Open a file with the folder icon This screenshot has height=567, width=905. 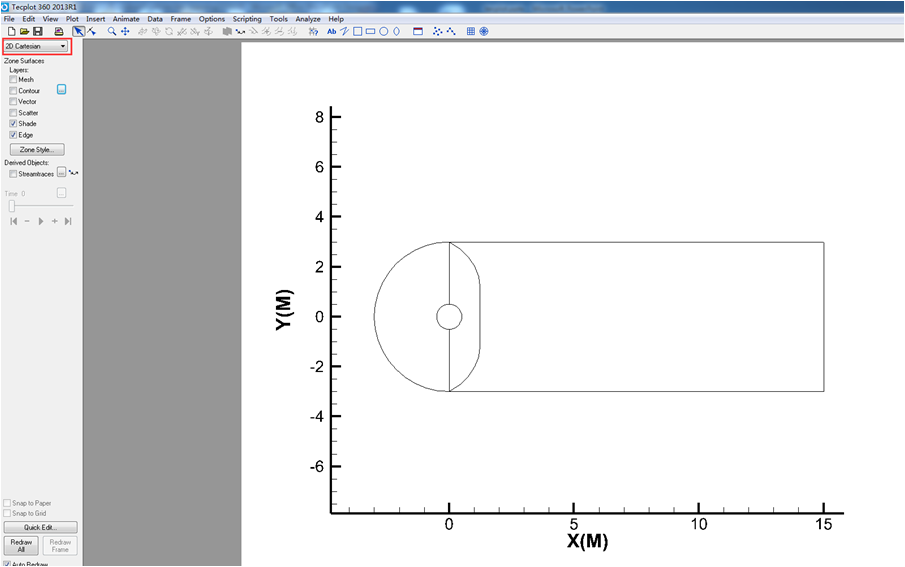[x=24, y=31]
